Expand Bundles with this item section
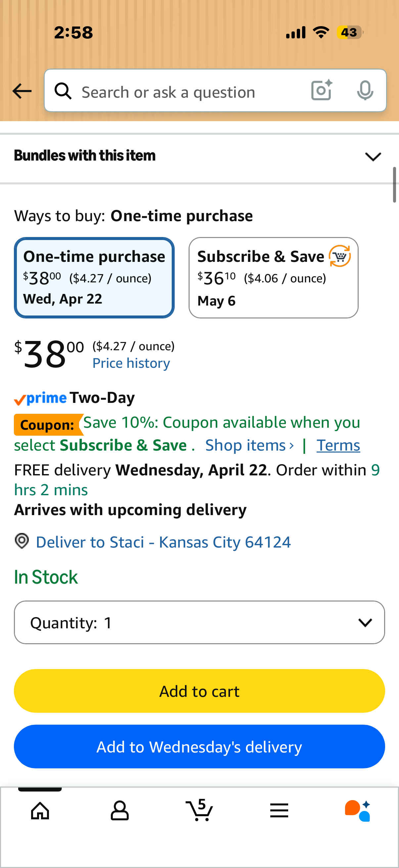 click(x=199, y=156)
